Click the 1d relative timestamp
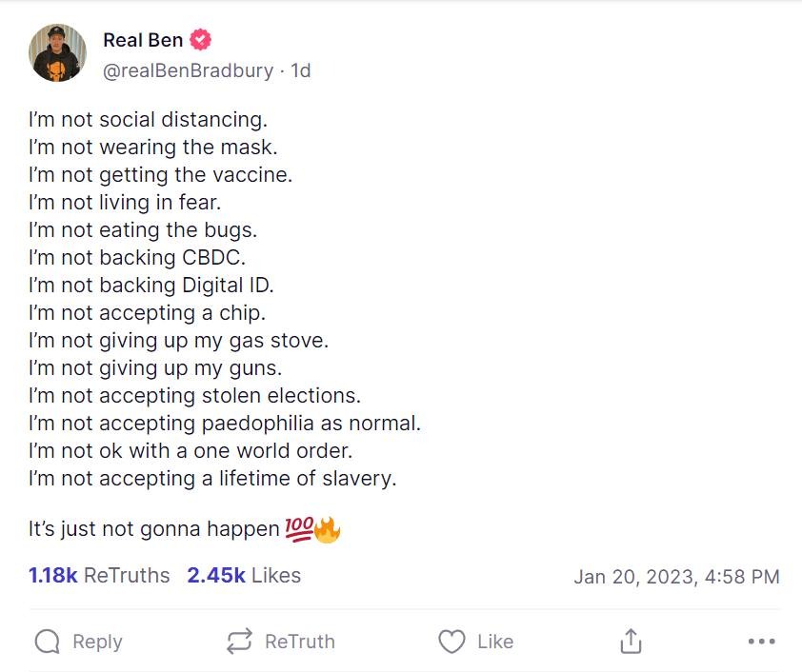This screenshot has height=672, width=802. [301, 70]
